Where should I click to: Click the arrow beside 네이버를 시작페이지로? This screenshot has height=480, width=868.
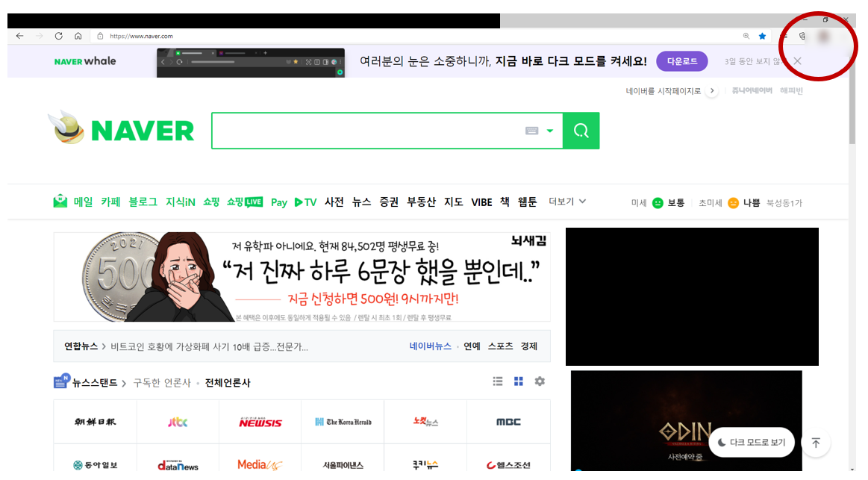[712, 91]
